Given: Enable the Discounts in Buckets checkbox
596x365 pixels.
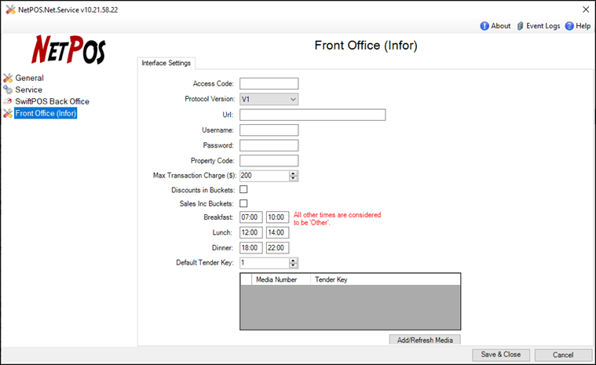Looking at the screenshot, I should (244, 189).
